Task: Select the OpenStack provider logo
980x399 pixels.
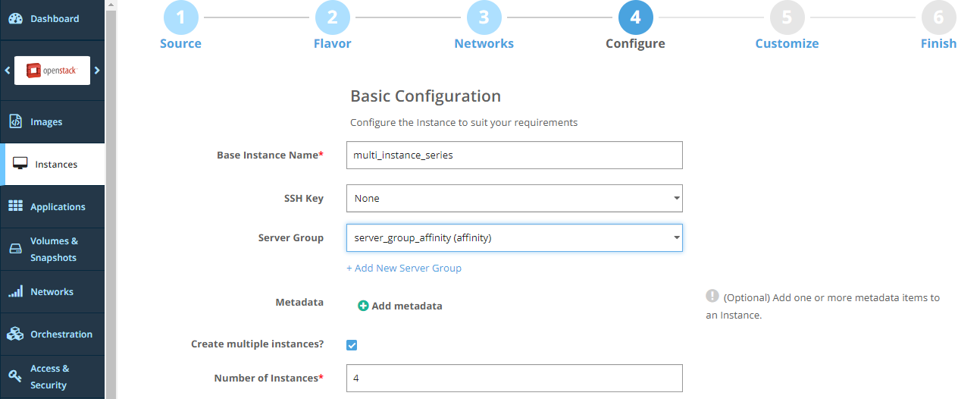Action: click(52, 71)
